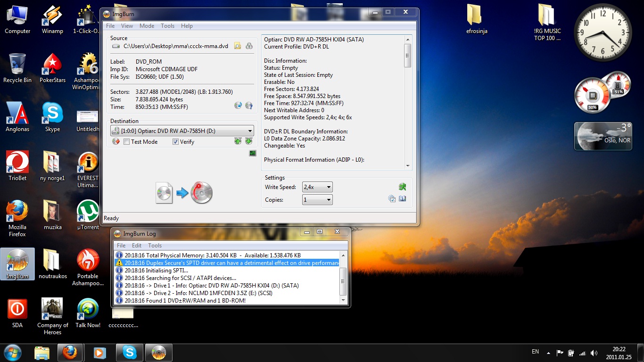644x362 pixels.
Task: Click the music disc cue icon beside Time
Action: [x=238, y=106]
